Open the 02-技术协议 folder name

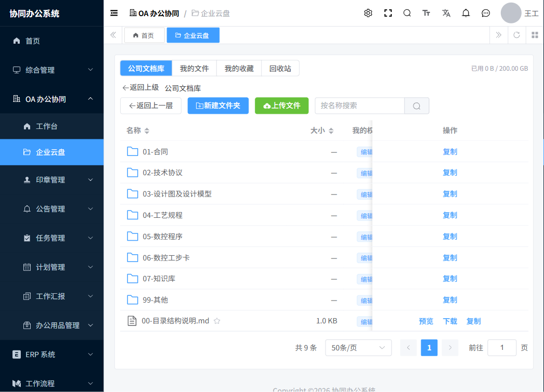coord(162,173)
